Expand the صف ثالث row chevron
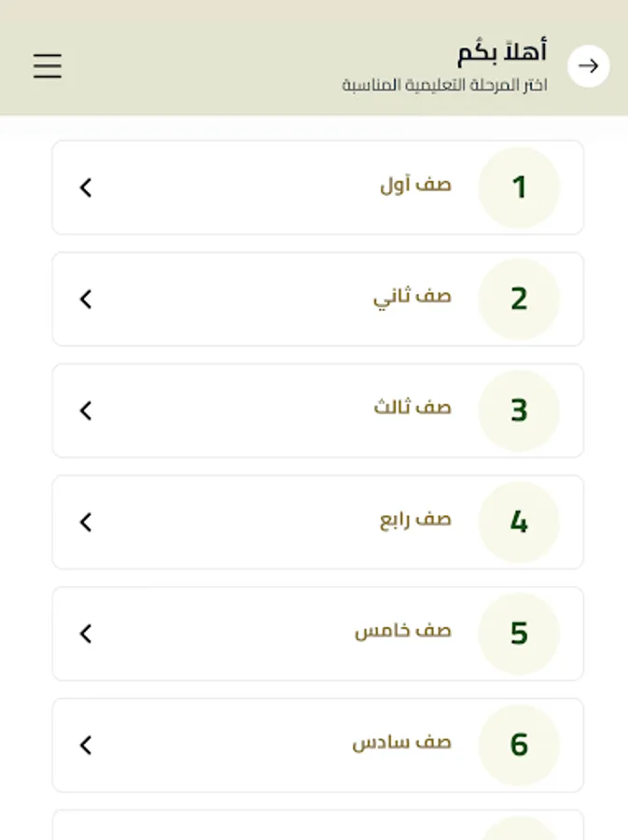 [x=85, y=410]
